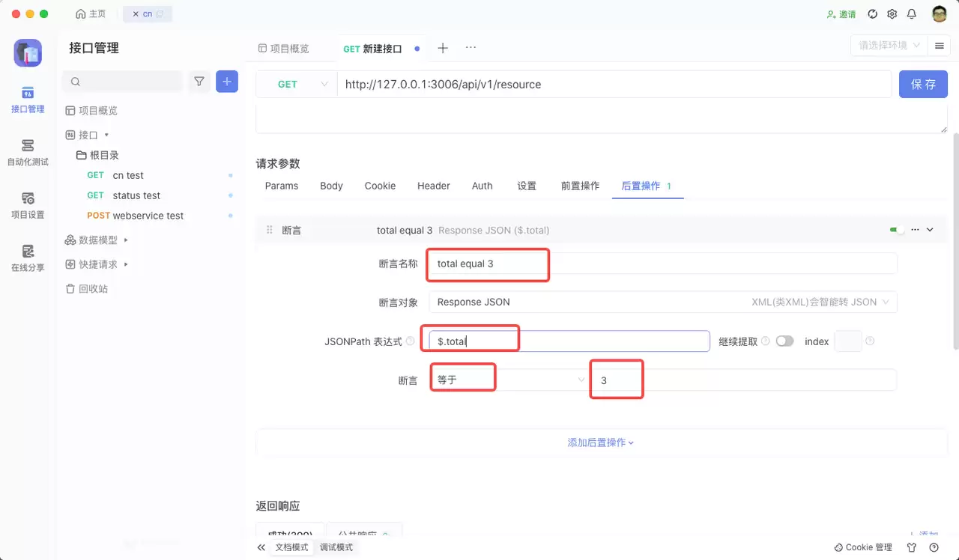Switch to the Cookie tab
This screenshot has width=959, height=560.
pyautogui.click(x=380, y=186)
